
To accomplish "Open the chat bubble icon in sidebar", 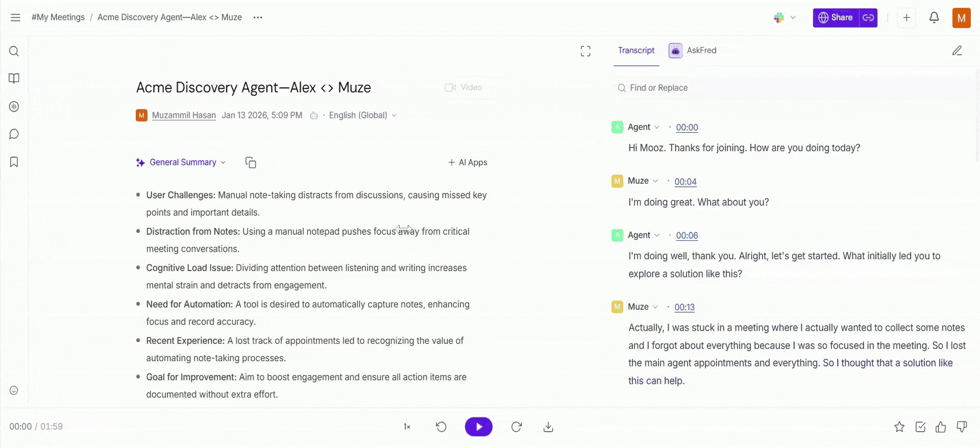I will pyautogui.click(x=14, y=134).
